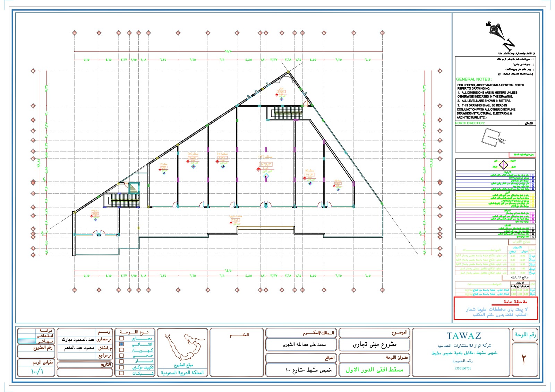The height and width of the screenshot is (392, 555).
Task: Select the GENERAL NOTES heading
Action: (474, 79)
